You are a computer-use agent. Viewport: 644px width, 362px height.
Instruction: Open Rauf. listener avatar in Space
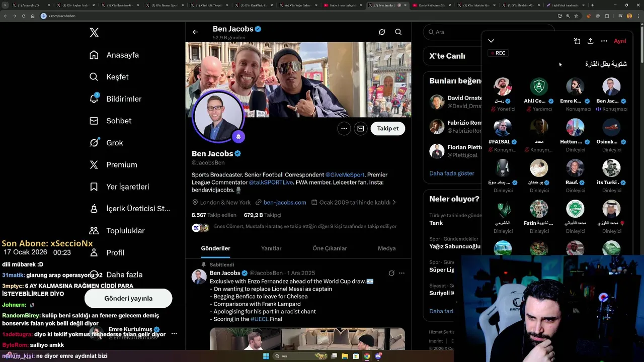(x=575, y=168)
